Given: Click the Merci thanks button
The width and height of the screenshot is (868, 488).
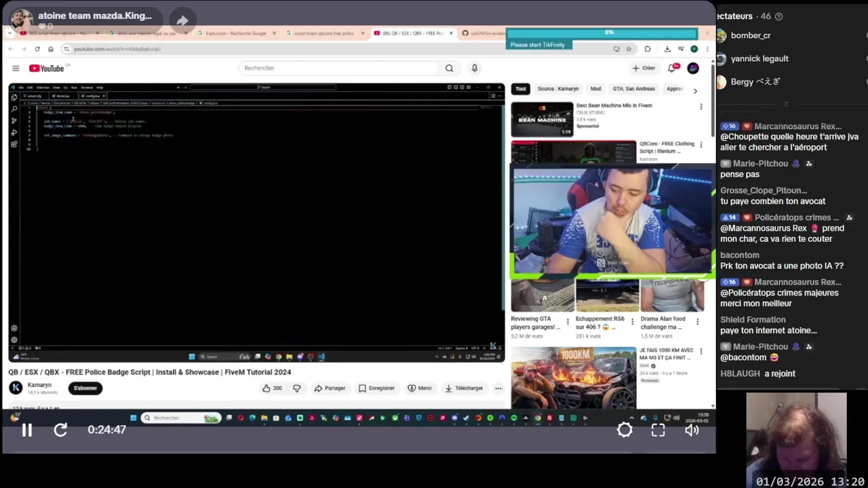Looking at the screenshot, I should click(x=420, y=388).
